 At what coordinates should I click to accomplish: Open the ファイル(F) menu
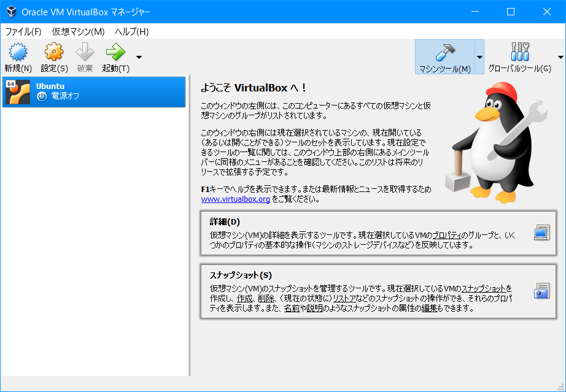coord(23,32)
